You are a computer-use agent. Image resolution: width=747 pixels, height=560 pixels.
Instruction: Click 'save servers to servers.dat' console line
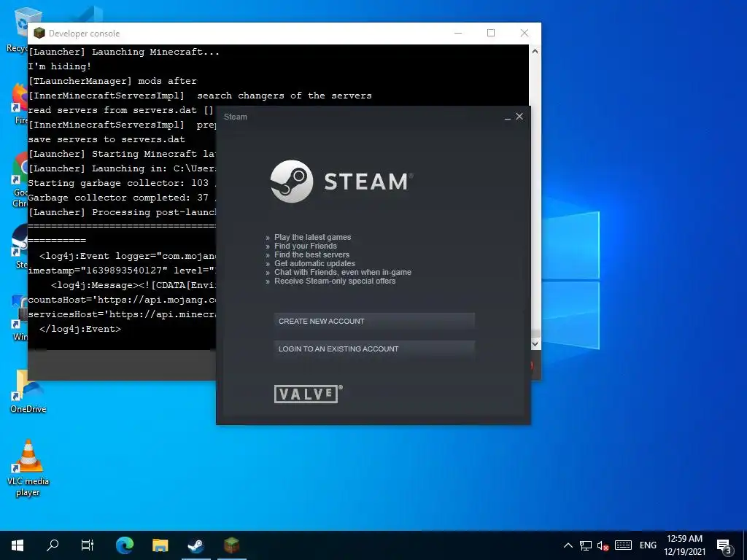[x=107, y=139]
